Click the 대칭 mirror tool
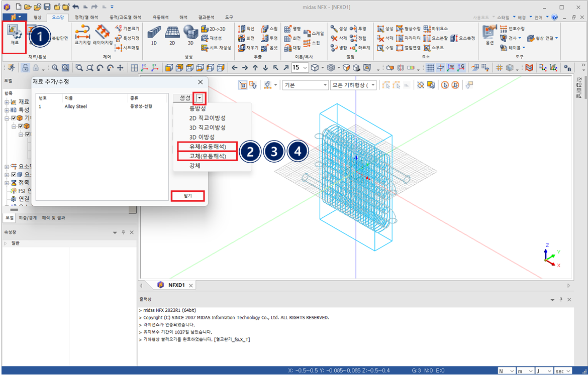The height and width of the screenshot is (375, 588). (x=292, y=48)
